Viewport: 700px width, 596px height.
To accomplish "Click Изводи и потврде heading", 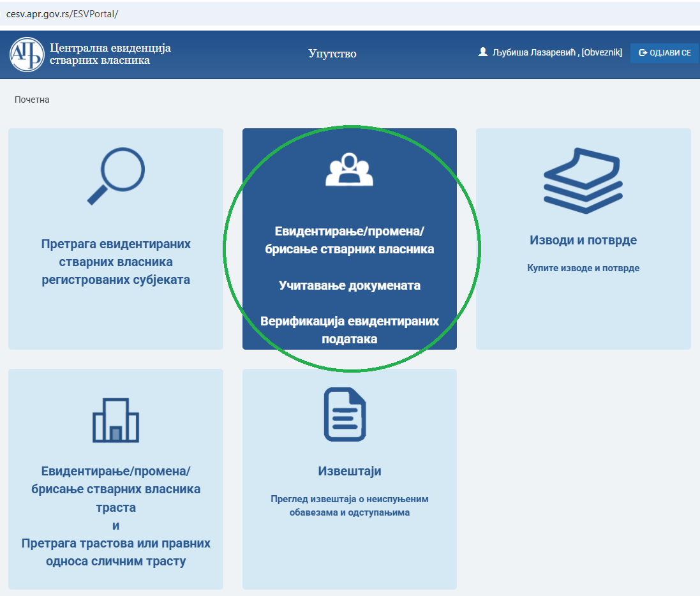I will click(583, 240).
